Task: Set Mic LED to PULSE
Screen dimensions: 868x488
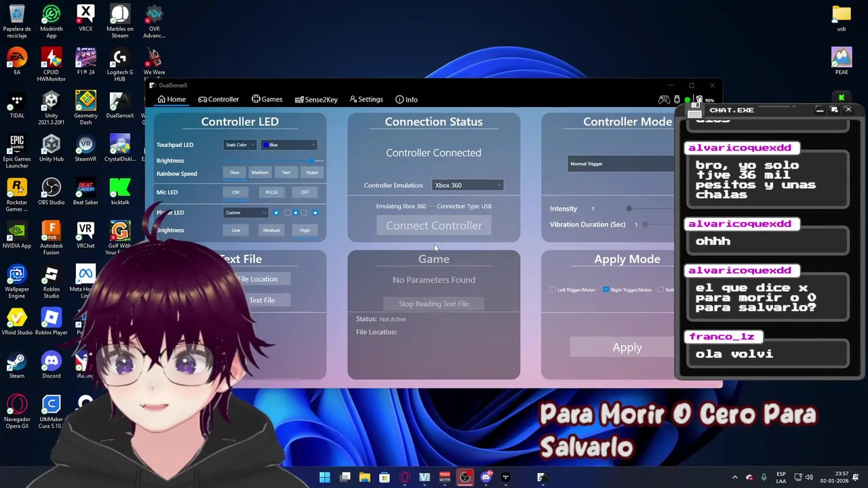Action: pyautogui.click(x=271, y=192)
